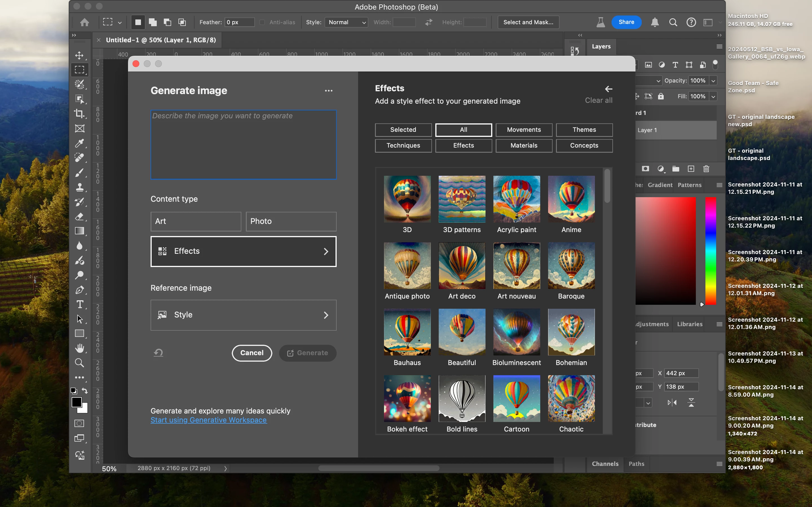This screenshot has height=507, width=812.
Task: Click the delete layer trash icon
Action: coord(706,169)
